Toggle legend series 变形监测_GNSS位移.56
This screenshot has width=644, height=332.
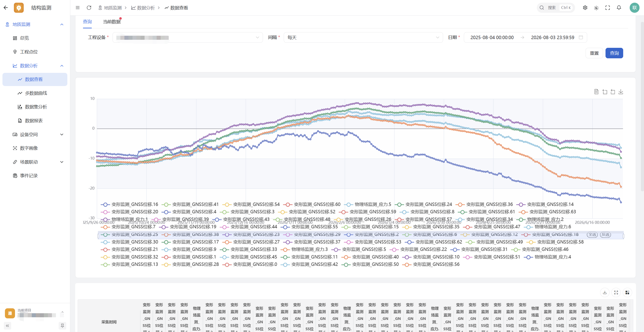(431, 264)
